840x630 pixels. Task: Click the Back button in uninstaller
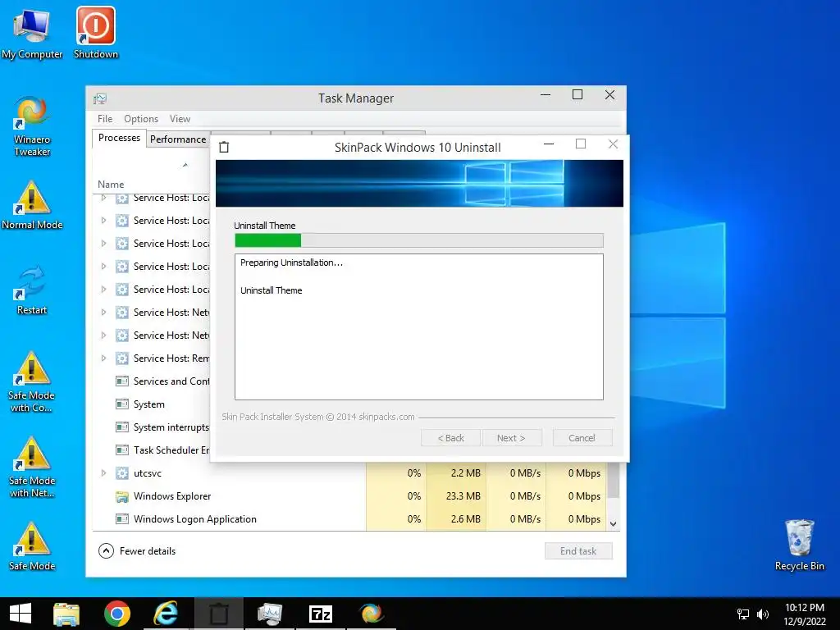pyautogui.click(x=450, y=438)
